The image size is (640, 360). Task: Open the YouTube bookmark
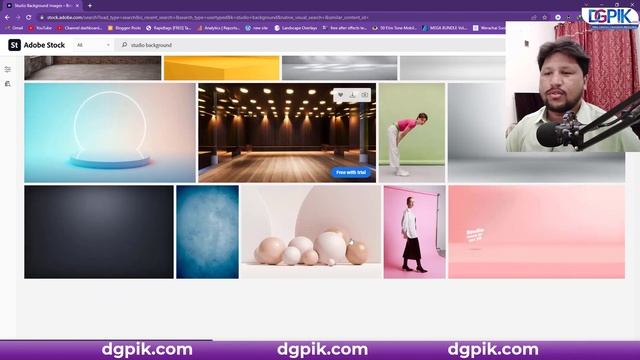tap(40, 28)
